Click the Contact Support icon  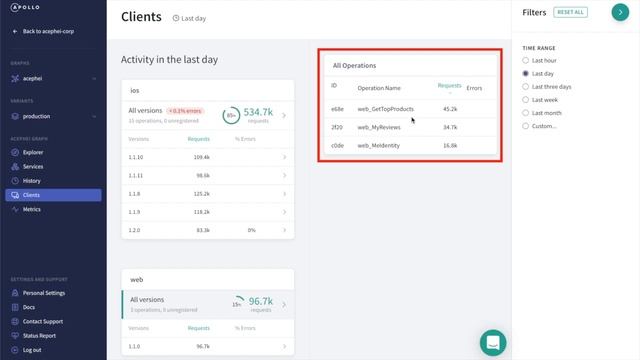click(x=15, y=322)
